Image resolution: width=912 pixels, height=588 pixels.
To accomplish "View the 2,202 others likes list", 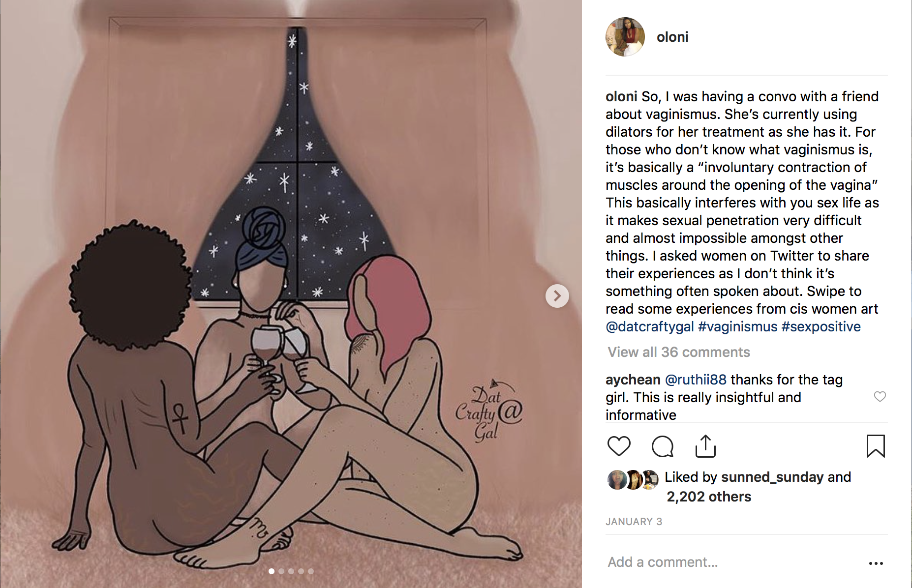I will click(709, 497).
